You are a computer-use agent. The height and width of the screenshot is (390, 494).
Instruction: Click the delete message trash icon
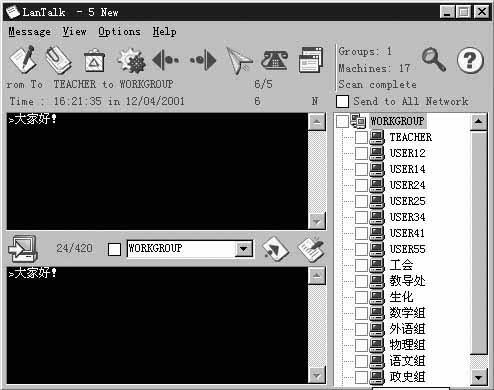point(94,61)
